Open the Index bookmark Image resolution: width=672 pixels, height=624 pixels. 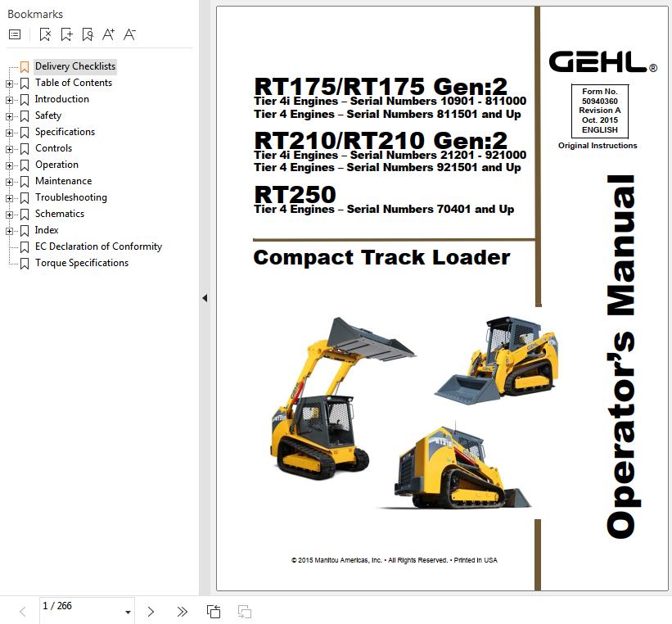47,230
